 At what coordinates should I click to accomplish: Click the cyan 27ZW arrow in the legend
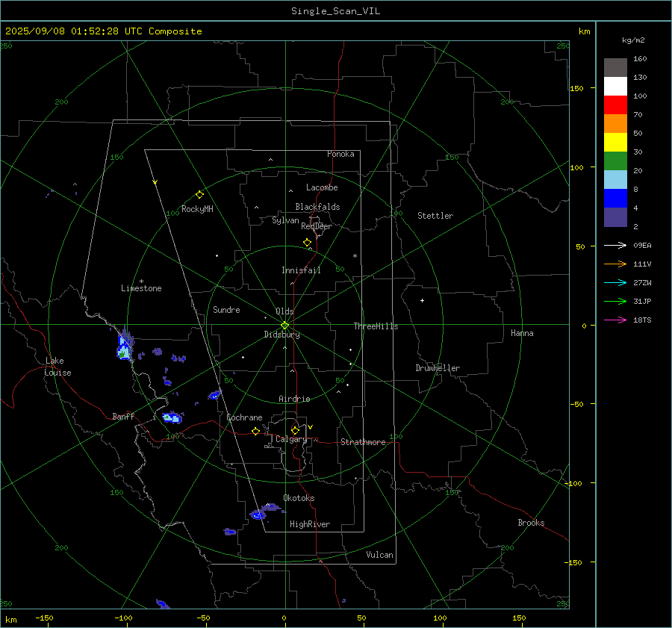pyautogui.click(x=615, y=282)
